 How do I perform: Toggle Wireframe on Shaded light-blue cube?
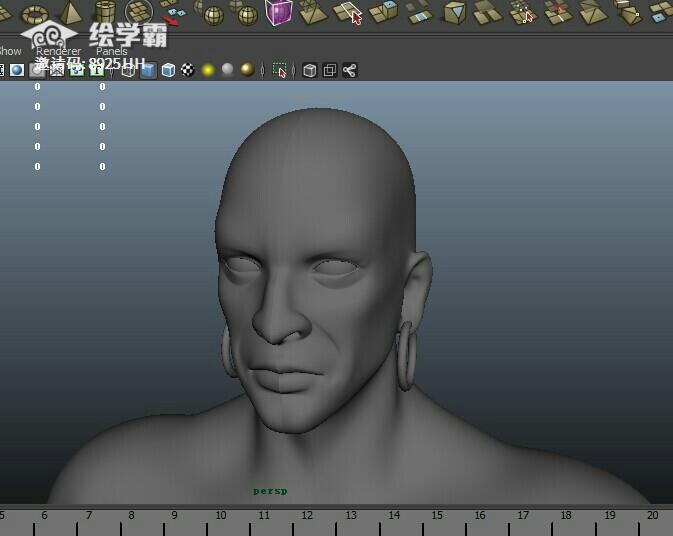tap(168, 70)
